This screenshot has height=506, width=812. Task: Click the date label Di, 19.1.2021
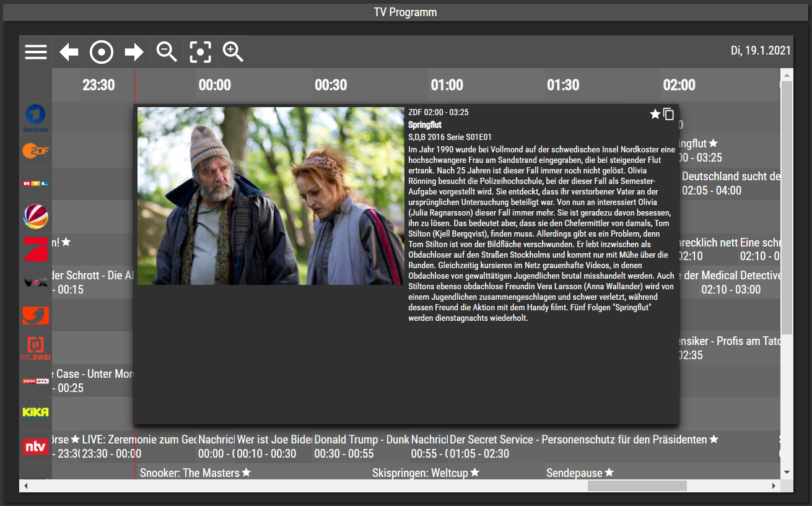tap(761, 50)
